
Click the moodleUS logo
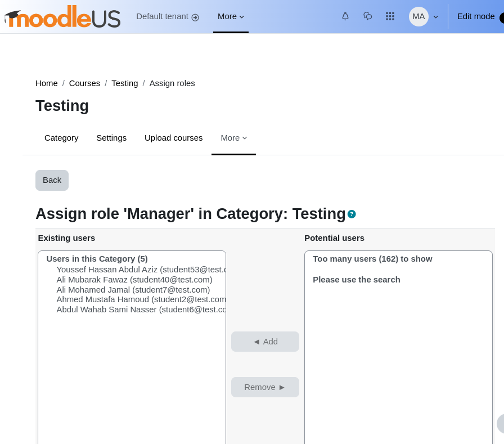click(x=62, y=17)
